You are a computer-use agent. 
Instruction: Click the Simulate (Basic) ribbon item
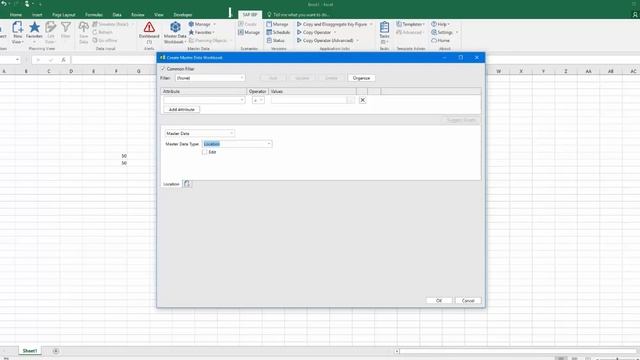click(x=111, y=24)
